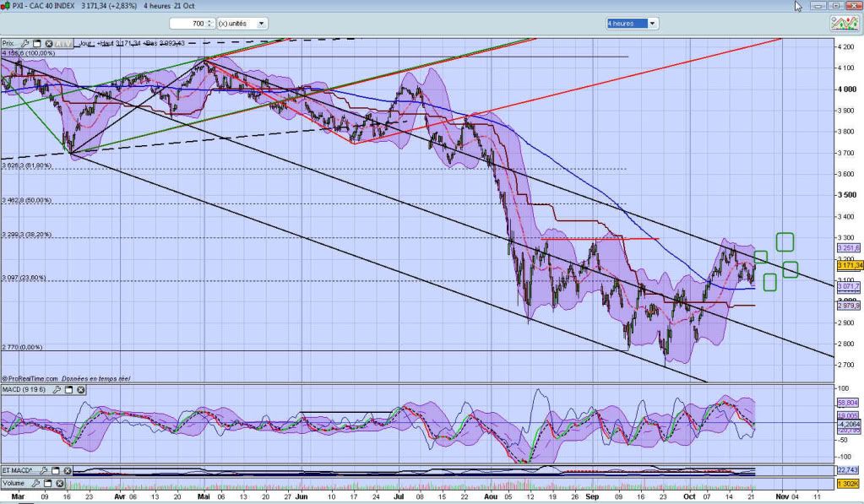
Task: Select the topmost green rectangle annotation
Action: coord(785,241)
